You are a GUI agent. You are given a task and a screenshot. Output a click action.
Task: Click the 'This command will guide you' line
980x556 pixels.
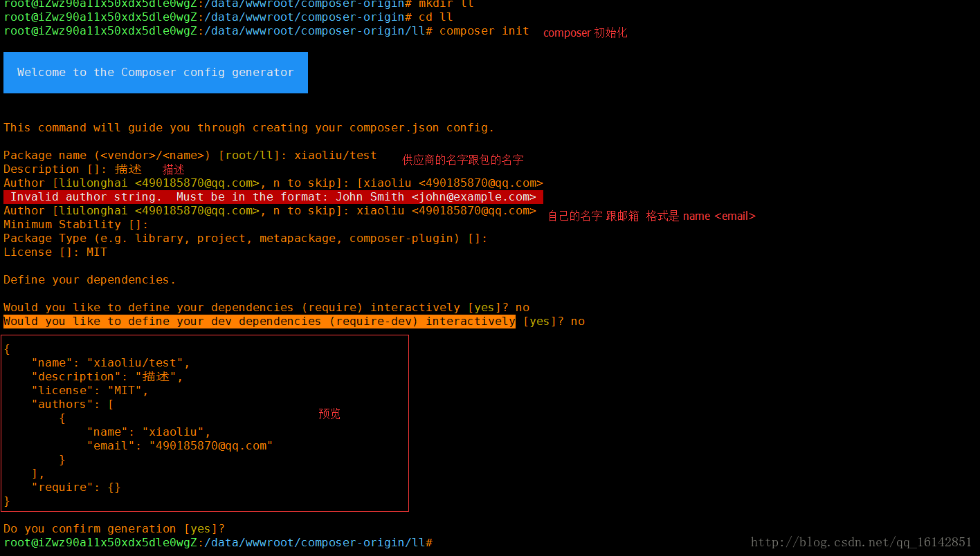249,128
